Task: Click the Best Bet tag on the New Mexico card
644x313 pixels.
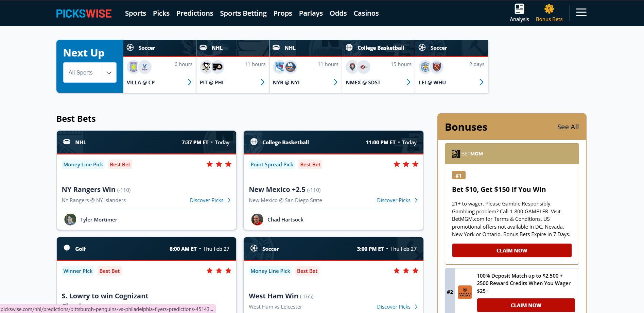Action: (310, 165)
